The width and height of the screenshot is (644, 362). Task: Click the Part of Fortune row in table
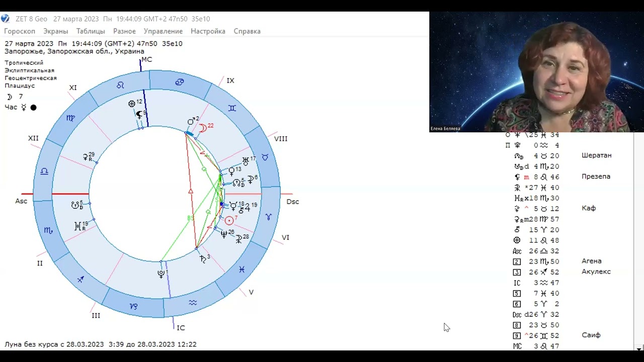[x=536, y=240]
